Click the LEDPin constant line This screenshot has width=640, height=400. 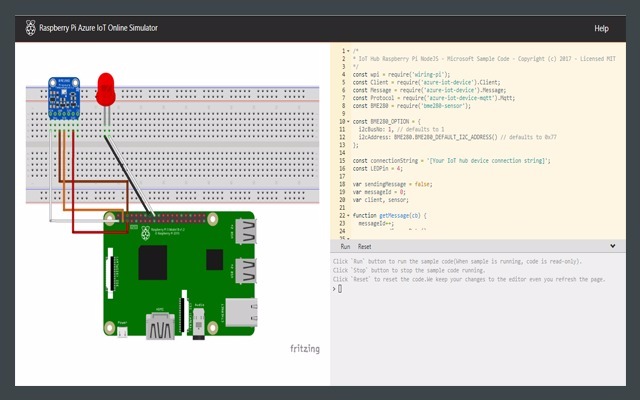(x=377, y=168)
